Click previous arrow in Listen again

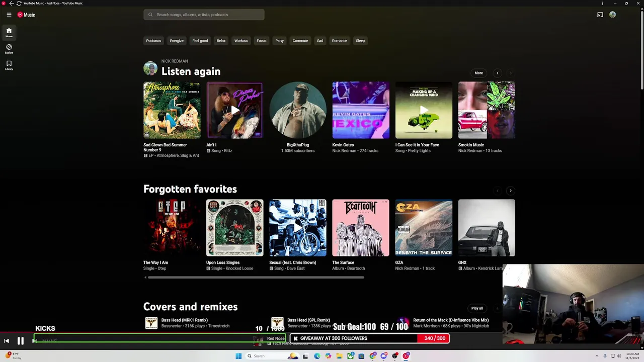pyautogui.click(x=498, y=73)
